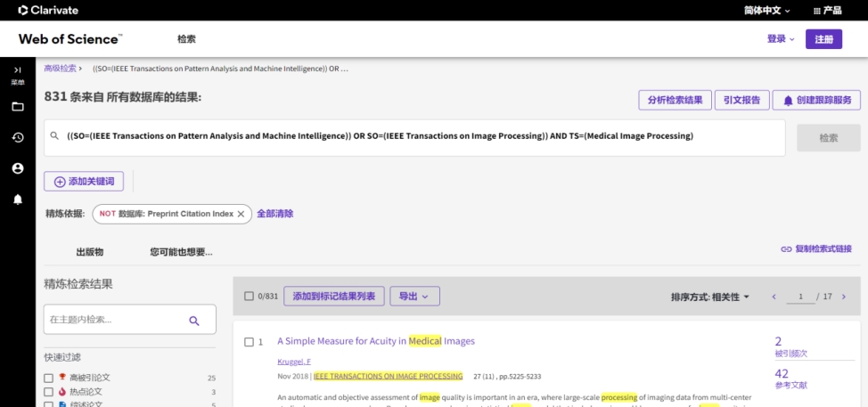868x407 pixels.
Task: Click the 精炼检索结果 heading
Action: 78,285
